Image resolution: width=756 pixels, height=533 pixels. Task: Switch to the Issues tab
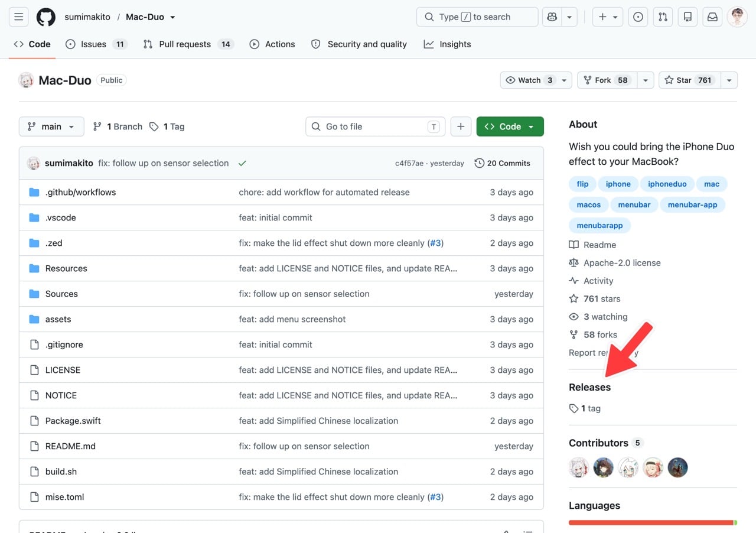coord(96,44)
